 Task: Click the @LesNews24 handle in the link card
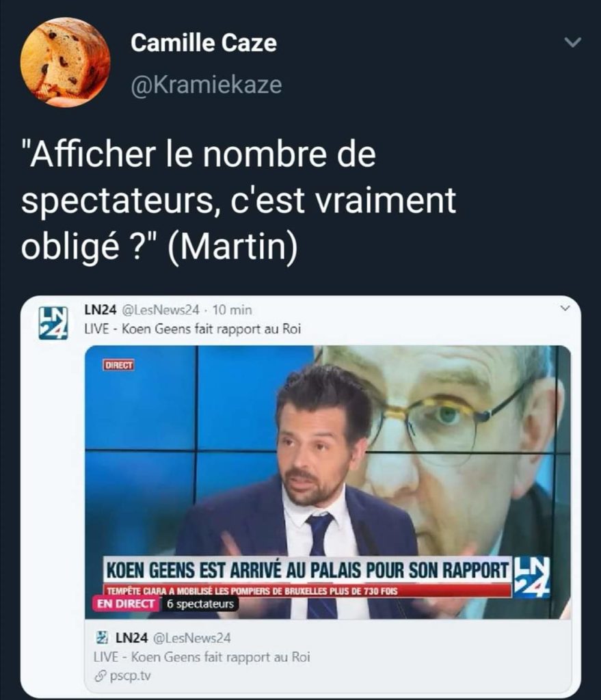tap(192, 638)
